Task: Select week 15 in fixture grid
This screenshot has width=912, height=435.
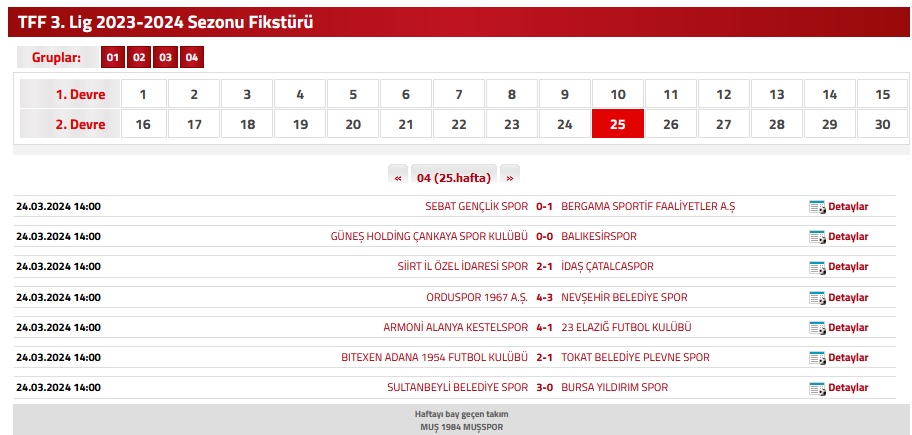Action: coord(882,94)
